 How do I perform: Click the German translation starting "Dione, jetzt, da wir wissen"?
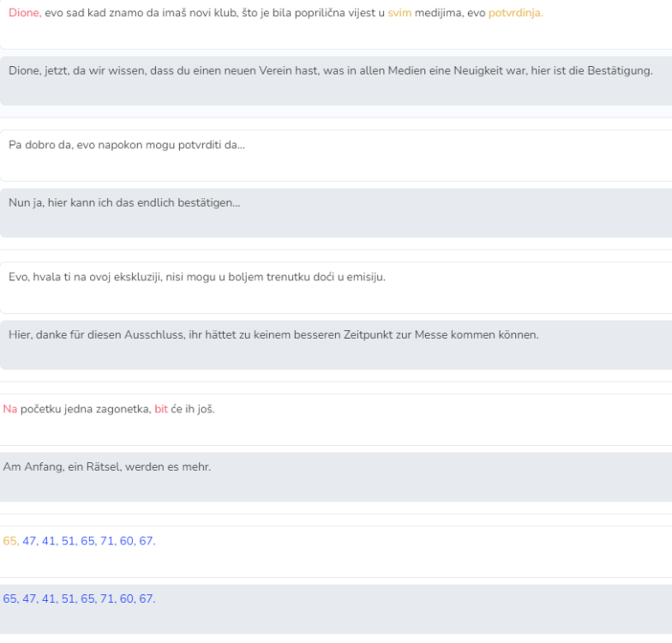coord(330,70)
